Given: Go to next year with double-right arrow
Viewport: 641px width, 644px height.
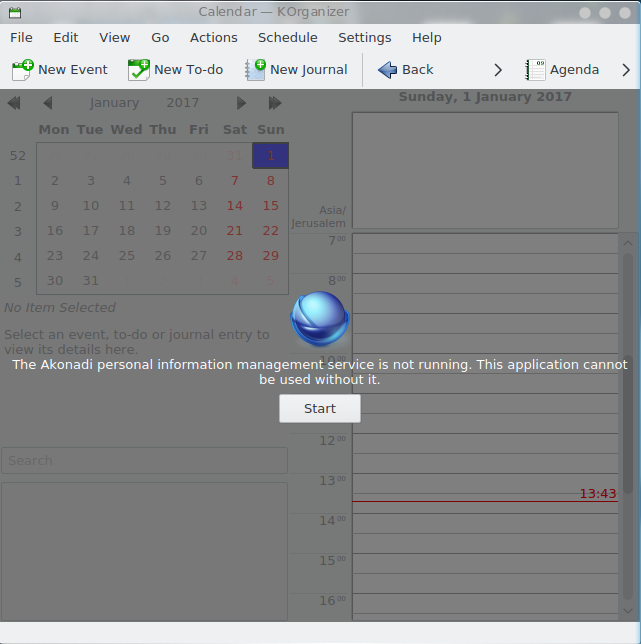Looking at the screenshot, I should [275, 103].
